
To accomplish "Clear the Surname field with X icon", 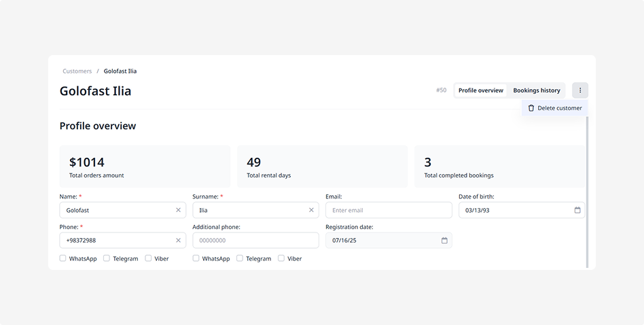I will pos(312,210).
